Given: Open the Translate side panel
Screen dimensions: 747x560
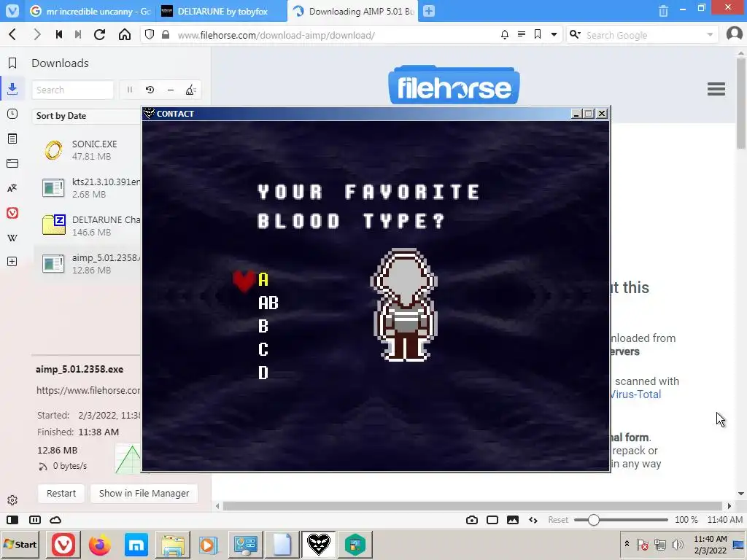Looking at the screenshot, I should pos(12,188).
